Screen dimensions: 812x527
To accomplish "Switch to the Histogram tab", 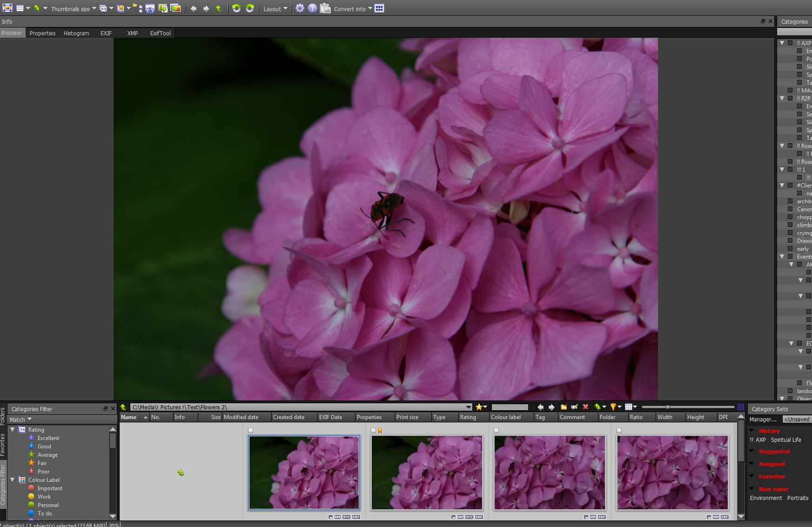I will click(76, 33).
